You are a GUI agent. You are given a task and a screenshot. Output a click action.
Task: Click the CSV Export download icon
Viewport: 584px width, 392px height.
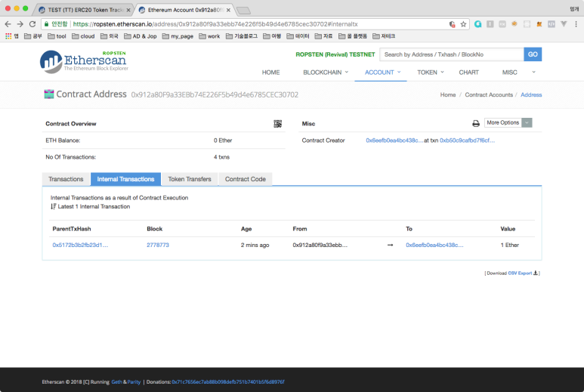tap(535, 273)
